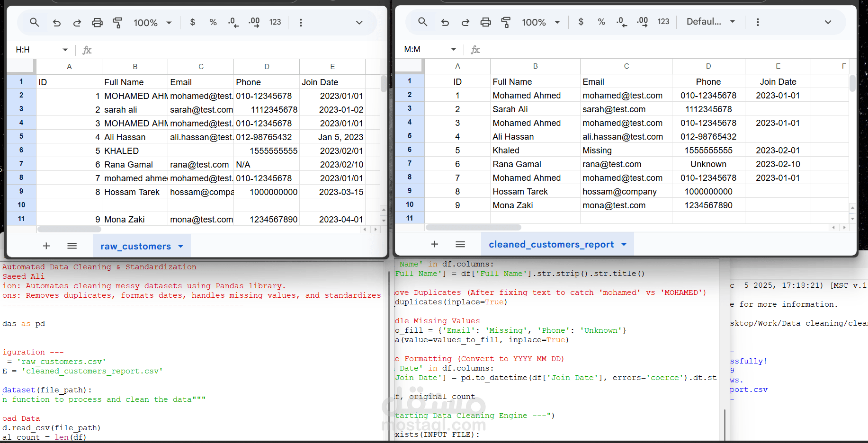Decrease decimal places in raw_customers spreadsheet
The width and height of the screenshot is (868, 443).
pos(233,22)
